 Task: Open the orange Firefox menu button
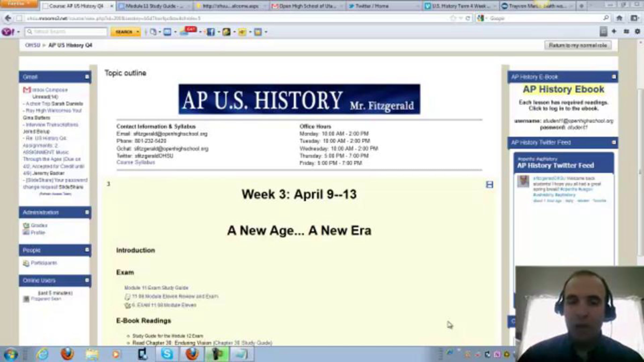(18, 4)
